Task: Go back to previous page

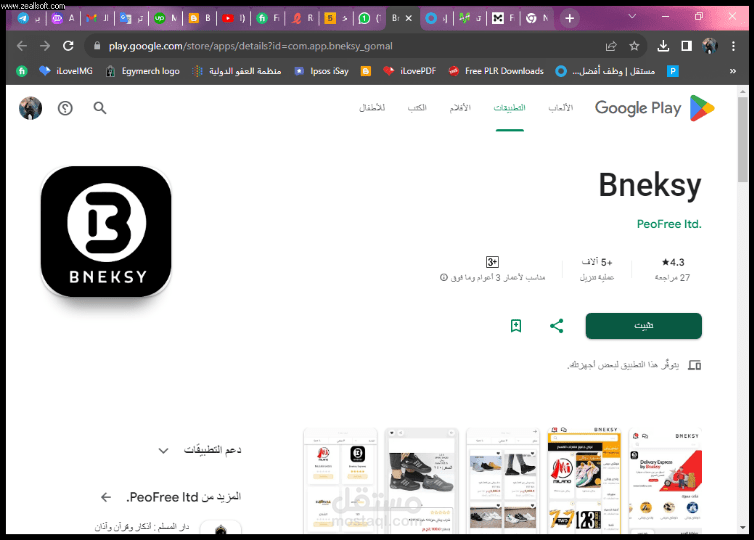Action: 22,46
